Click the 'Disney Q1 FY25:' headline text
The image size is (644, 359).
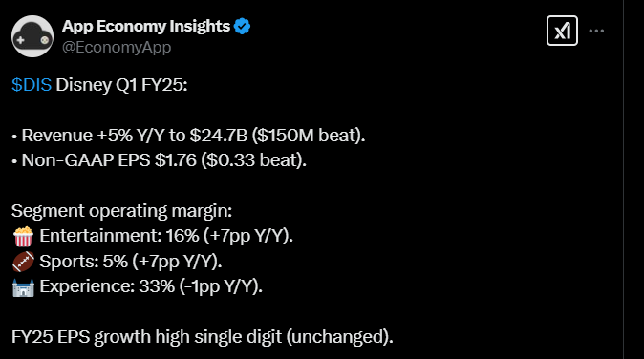(x=121, y=85)
